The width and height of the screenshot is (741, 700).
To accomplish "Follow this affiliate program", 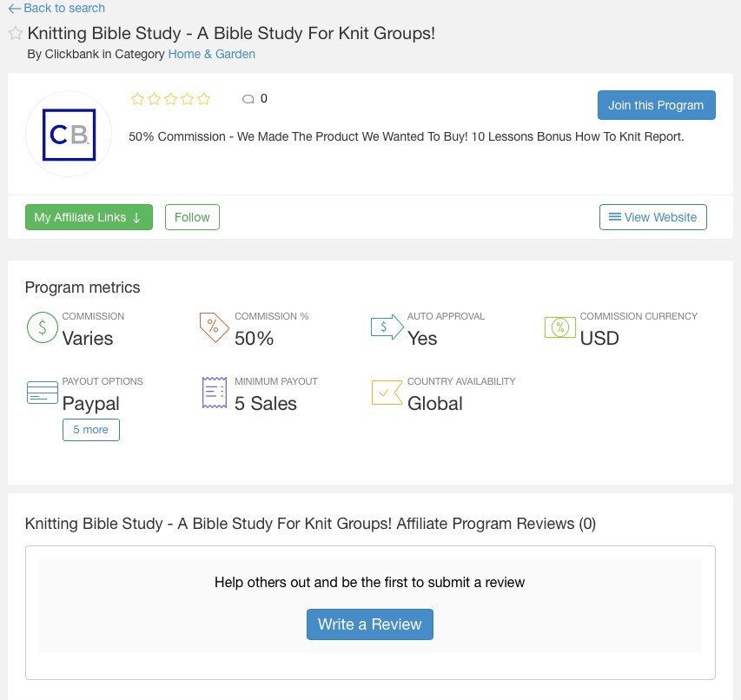I will click(x=192, y=217).
